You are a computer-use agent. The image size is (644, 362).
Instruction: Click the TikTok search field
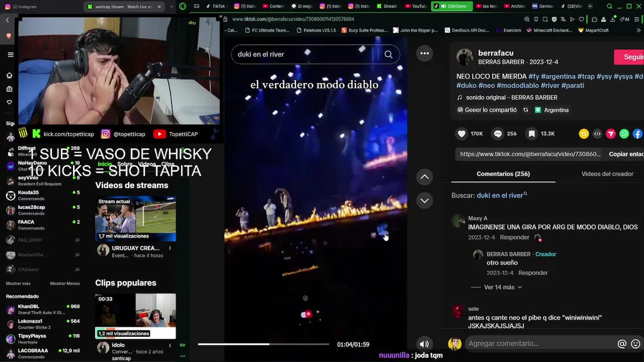tap(307, 54)
